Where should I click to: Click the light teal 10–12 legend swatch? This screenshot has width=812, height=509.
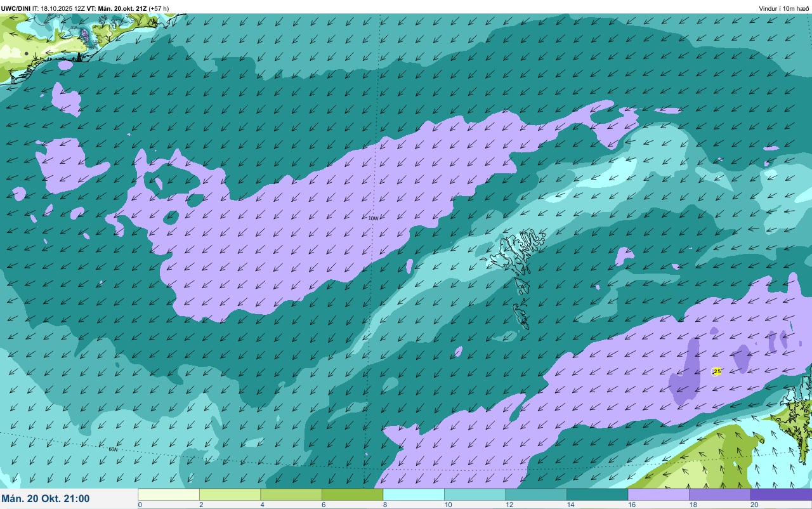coord(475,494)
